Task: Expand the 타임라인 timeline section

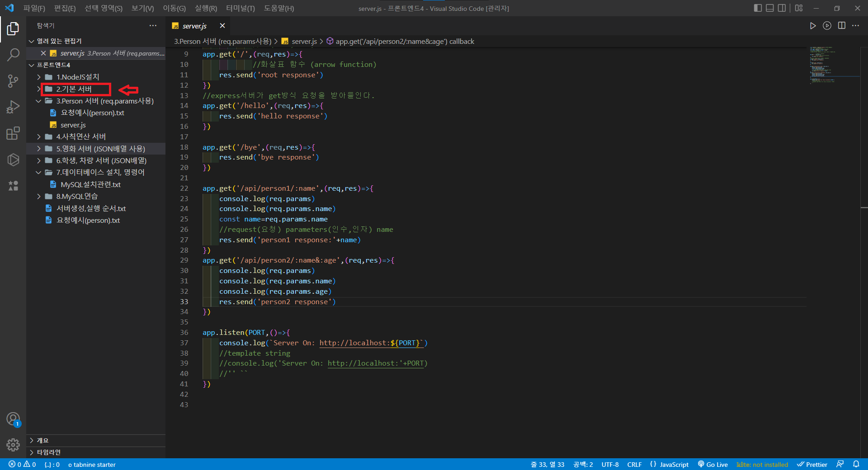Action: point(96,452)
